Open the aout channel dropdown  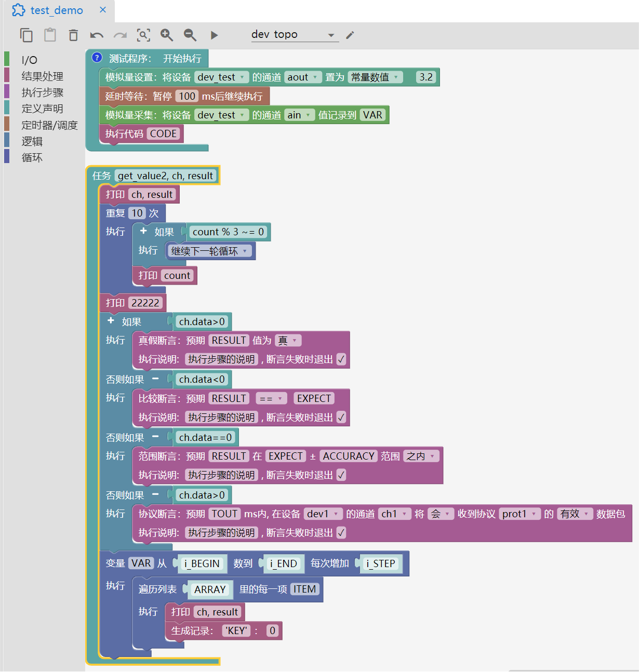[x=303, y=77]
